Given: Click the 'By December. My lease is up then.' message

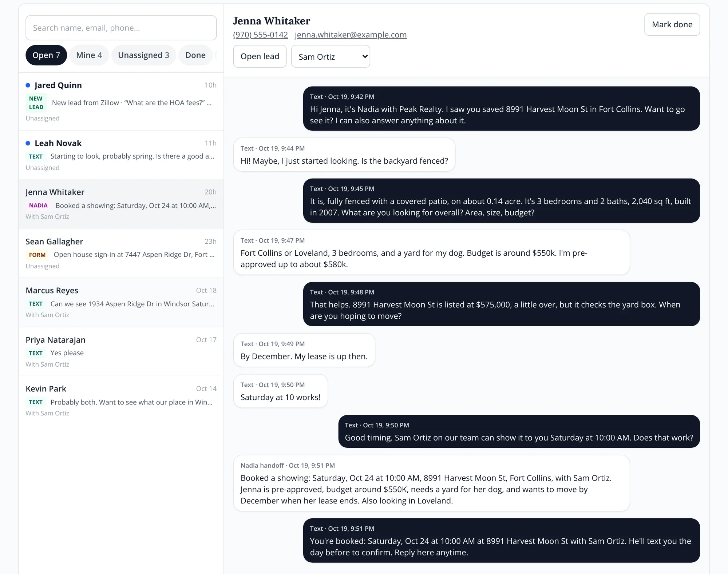Looking at the screenshot, I should (x=304, y=350).
